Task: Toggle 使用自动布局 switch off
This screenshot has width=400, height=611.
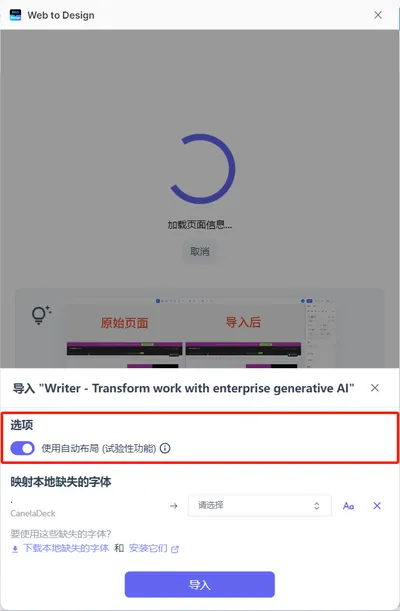Action: [22, 449]
